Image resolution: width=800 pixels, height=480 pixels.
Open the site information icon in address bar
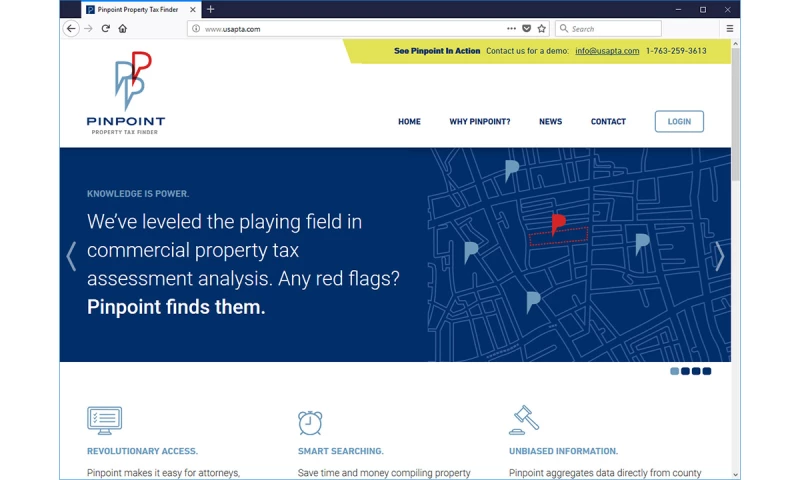(x=196, y=29)
